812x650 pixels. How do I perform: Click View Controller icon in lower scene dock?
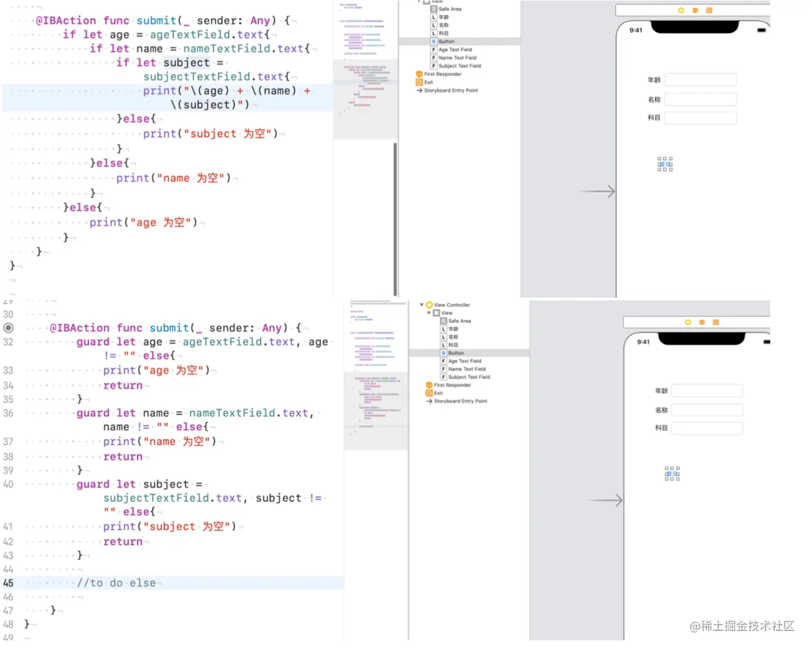point(688,322)
